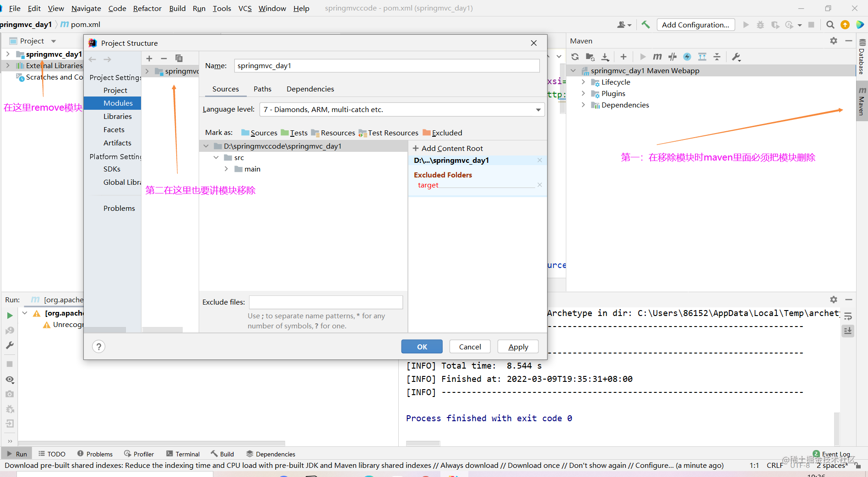Open Run panel gear settings
This screenshot has width=868, height=477.
coord(834,300)
